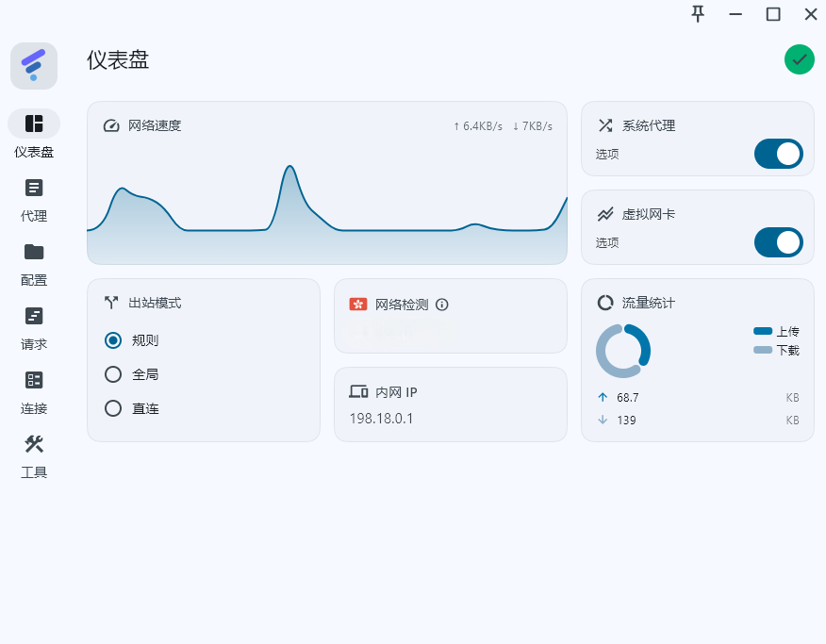The image size is (826, 644).
Task: Click the IP address 198.18.0.1
Action: tap(381, 418)
